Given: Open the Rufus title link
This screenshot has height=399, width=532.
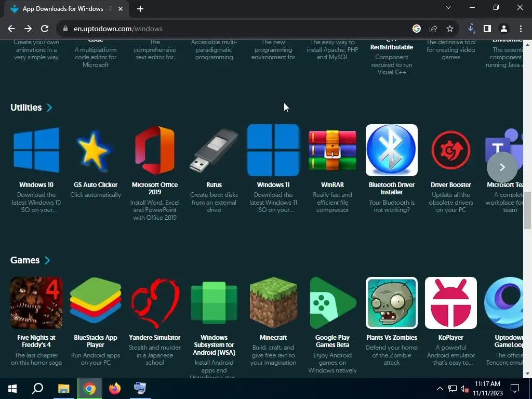Looking at the screenshot, I should pos(214,185).
